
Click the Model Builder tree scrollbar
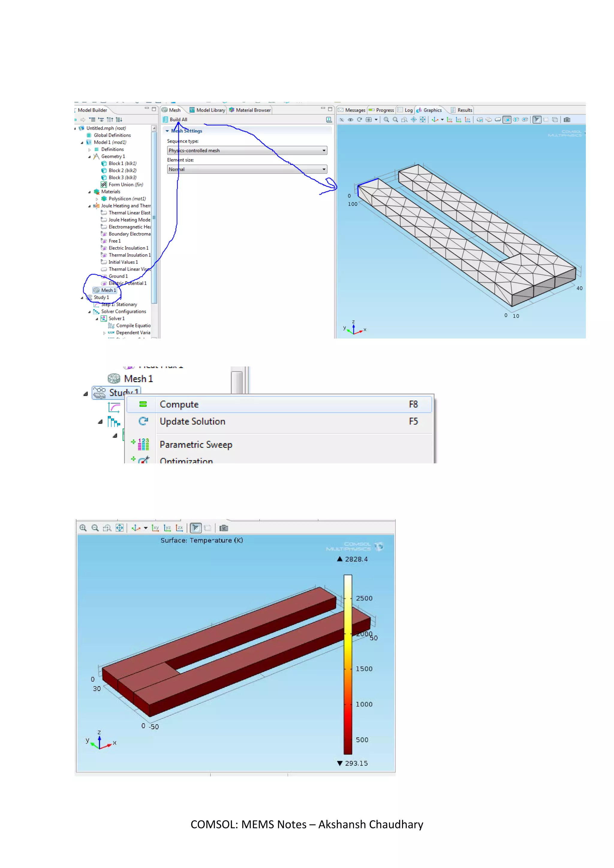coord(154,217)
